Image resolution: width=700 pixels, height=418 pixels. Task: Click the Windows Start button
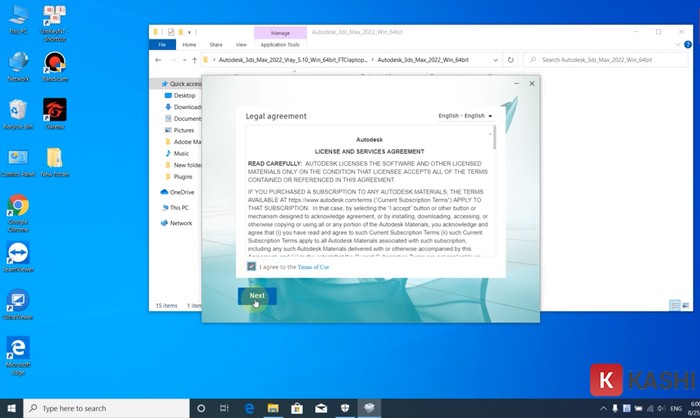pos(11,408)
